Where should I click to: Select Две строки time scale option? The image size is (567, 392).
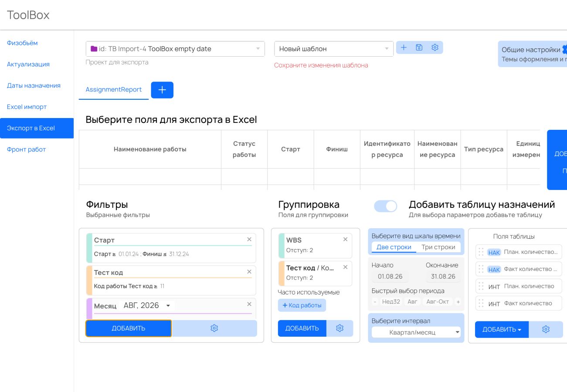[x=394, y=247]
